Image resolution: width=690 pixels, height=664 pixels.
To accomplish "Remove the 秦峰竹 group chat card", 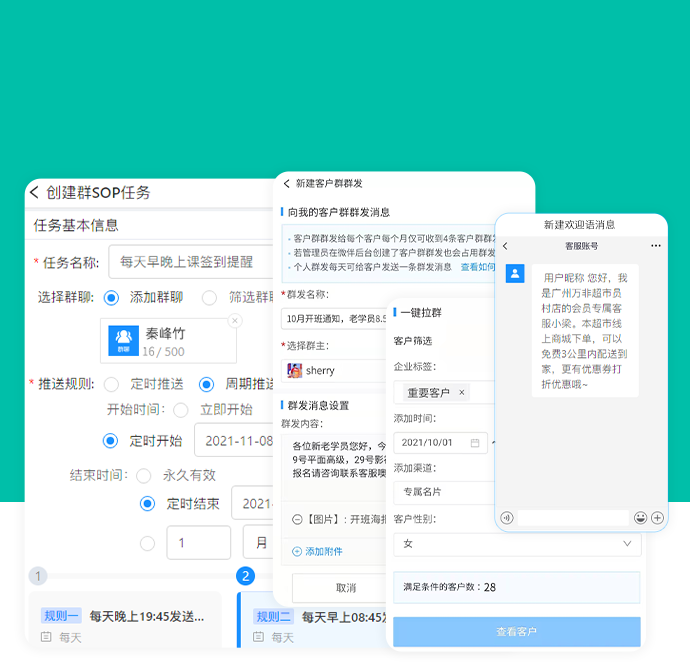I will [234, 321].
